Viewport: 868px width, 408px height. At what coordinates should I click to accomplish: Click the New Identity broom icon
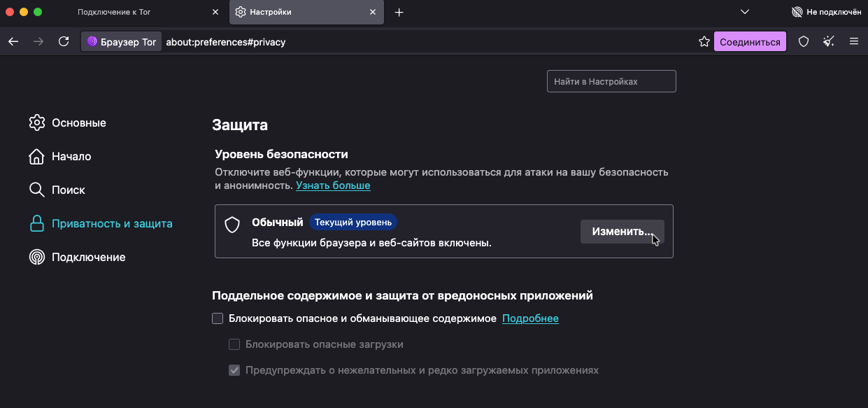[x=828, y=41]
